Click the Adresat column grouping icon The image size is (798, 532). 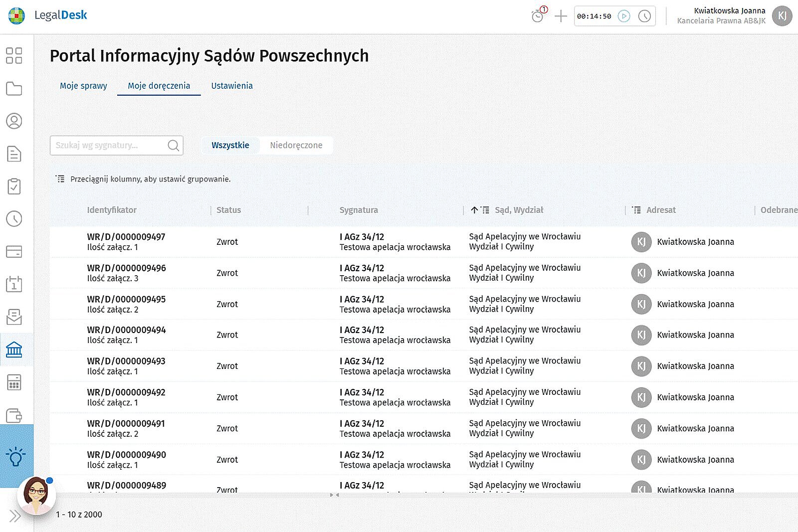636,210
